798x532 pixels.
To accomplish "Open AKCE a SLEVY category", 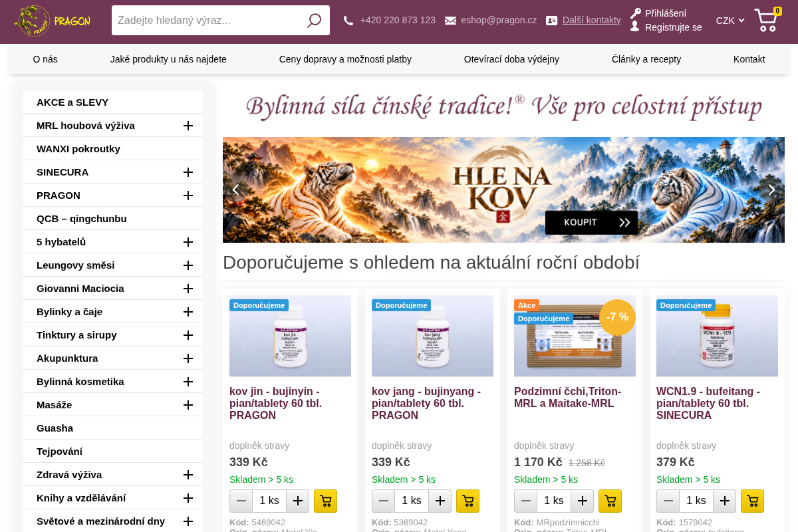I will (x=113, y=102).
